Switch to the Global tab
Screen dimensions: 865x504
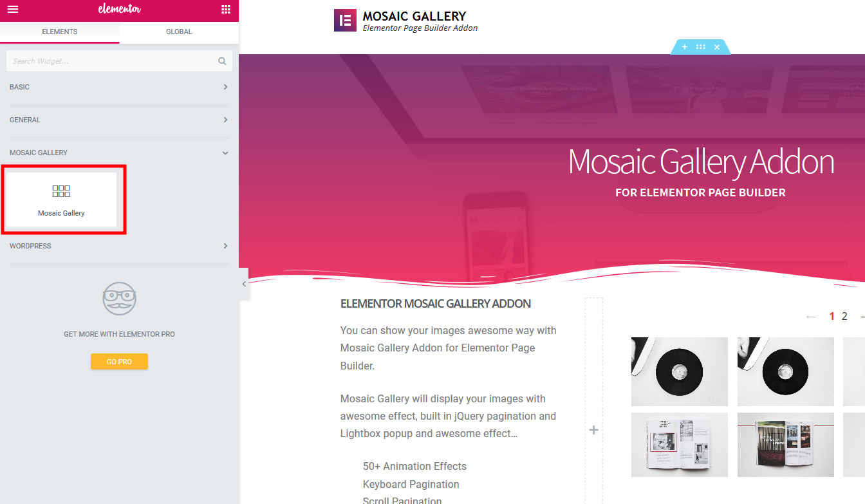(x=179, y=32)
